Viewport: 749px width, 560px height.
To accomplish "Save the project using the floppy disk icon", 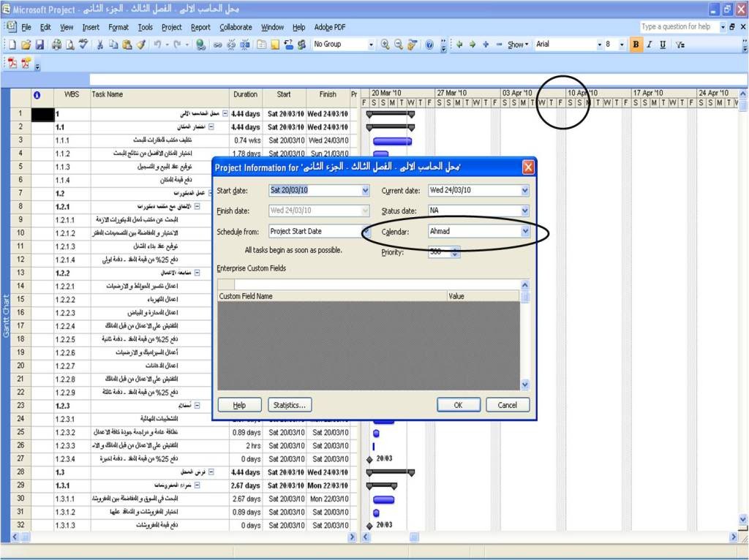I will point(39,45).
